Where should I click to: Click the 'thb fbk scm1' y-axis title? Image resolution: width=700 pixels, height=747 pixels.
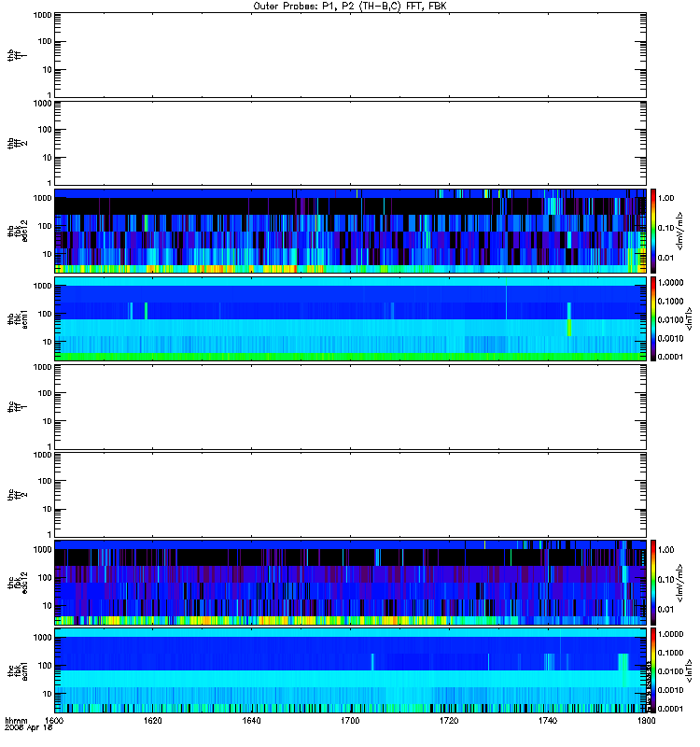point(18,318)
